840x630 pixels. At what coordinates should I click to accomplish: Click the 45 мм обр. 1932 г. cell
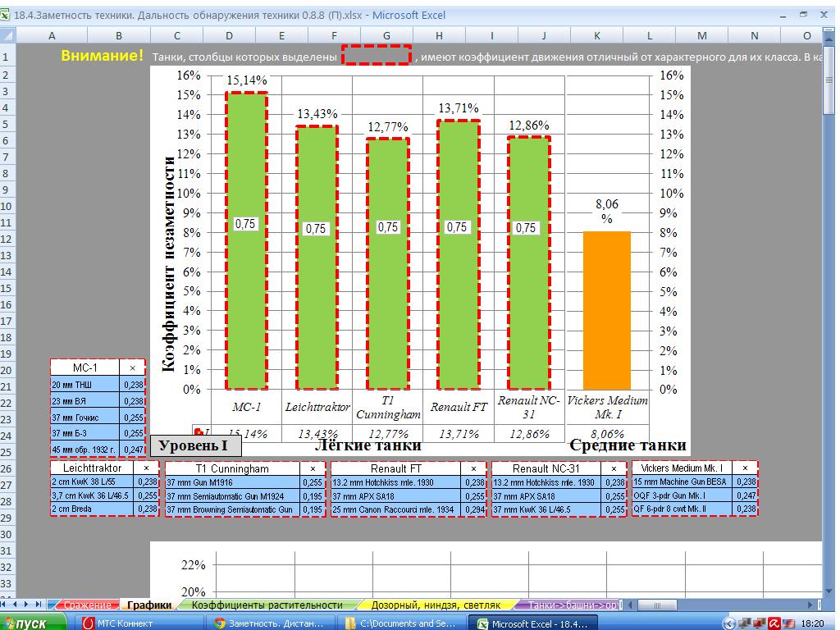click(x=85, y=450)
